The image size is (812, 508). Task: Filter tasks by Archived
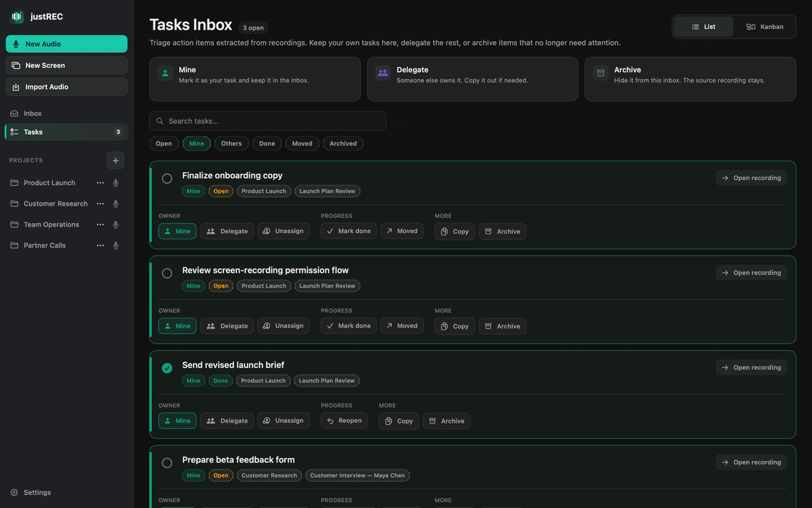click(343, 143)
